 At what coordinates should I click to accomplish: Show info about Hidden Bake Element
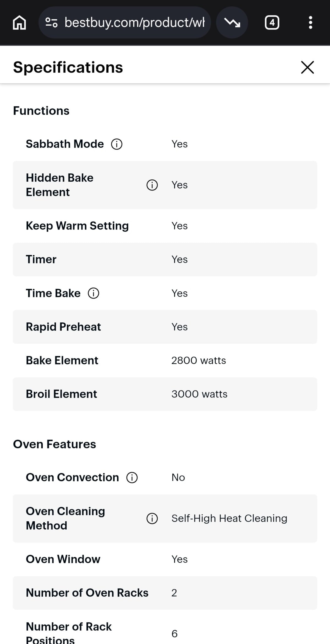152,185
